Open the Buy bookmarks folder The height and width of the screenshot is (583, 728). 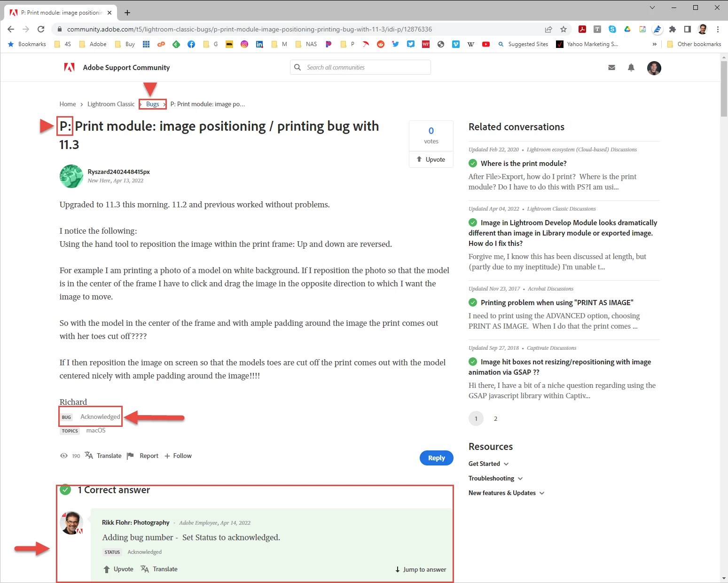pos(125,44)
